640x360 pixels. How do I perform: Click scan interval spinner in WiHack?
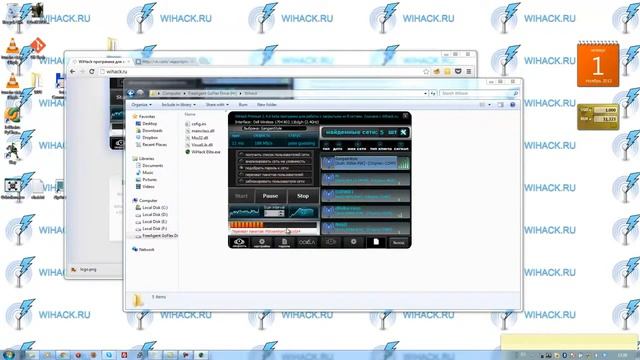point(274,213)
